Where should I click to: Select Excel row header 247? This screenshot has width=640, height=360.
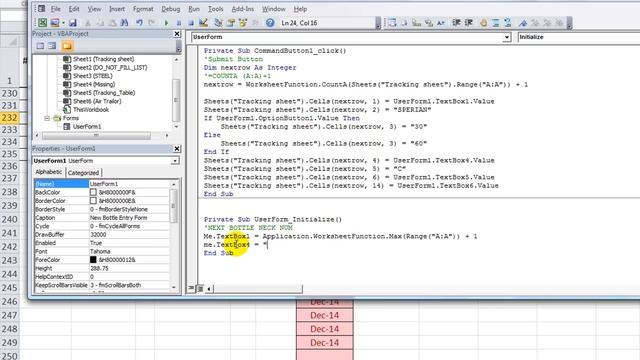(x=10, y=316)
